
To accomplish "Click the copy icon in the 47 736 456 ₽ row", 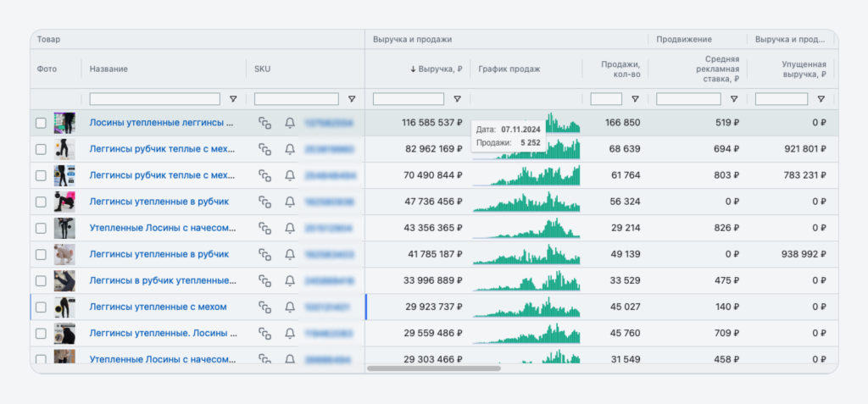I will tap(265, 202).
